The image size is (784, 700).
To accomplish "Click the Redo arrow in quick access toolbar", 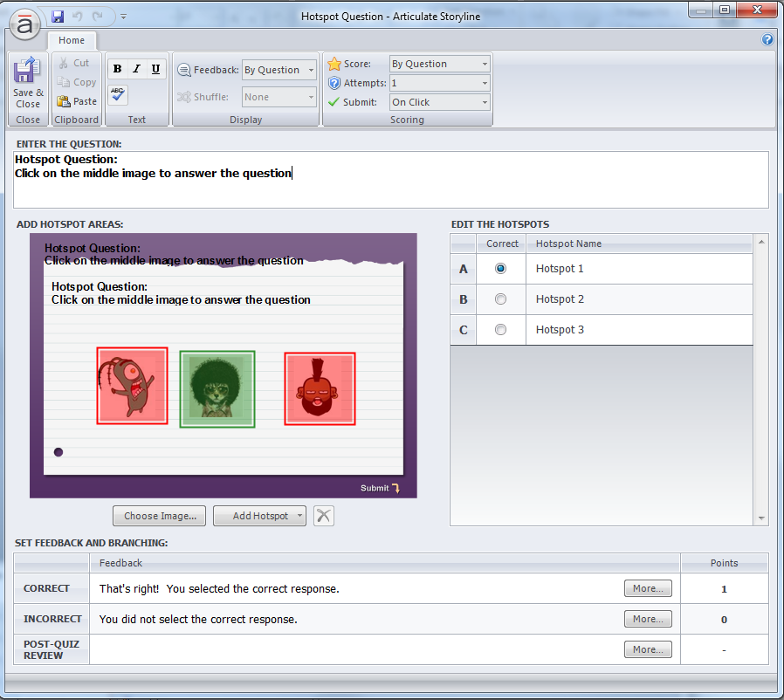I will click(98, 17).
